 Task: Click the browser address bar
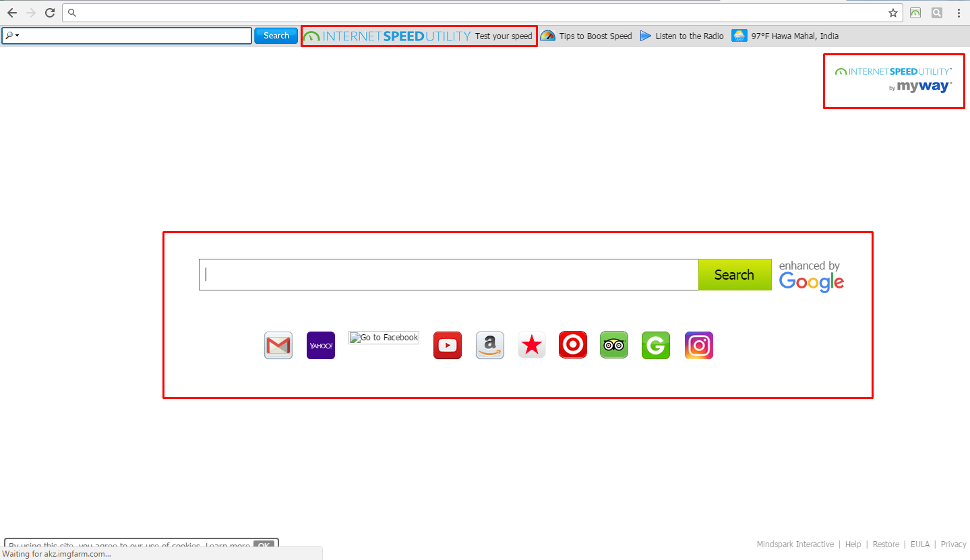tap(483, 13)
